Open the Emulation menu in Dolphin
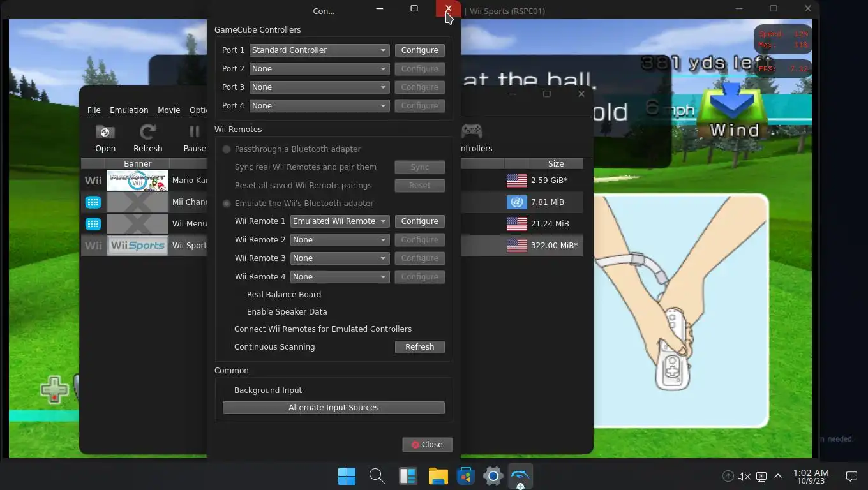 [129, 110]
